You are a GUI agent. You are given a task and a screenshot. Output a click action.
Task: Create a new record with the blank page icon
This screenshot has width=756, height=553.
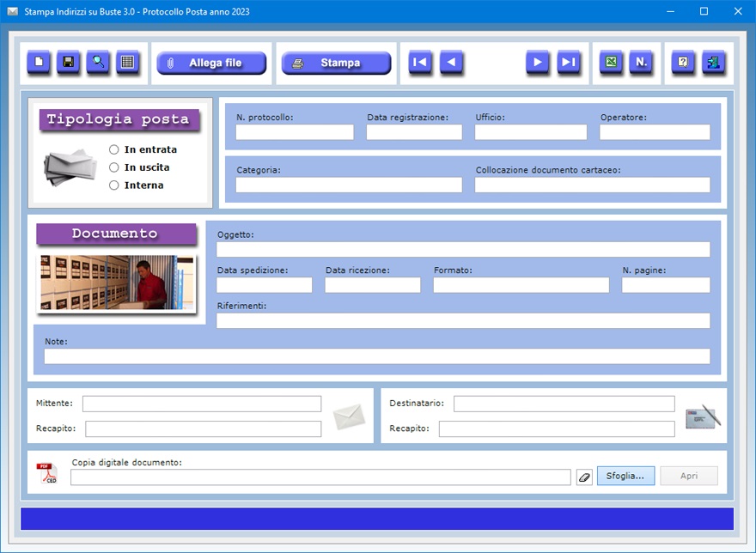[x=39, y=62]
